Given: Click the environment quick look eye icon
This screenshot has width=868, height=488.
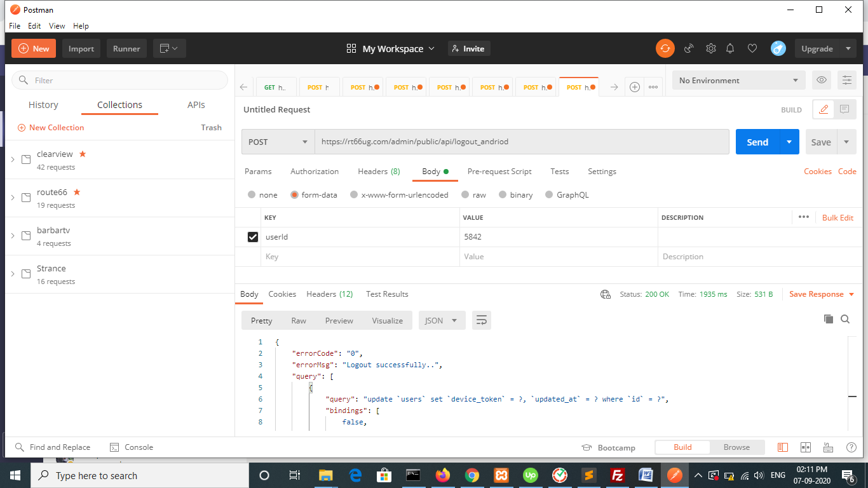Looking at the screenshot, I should point(822,80).
